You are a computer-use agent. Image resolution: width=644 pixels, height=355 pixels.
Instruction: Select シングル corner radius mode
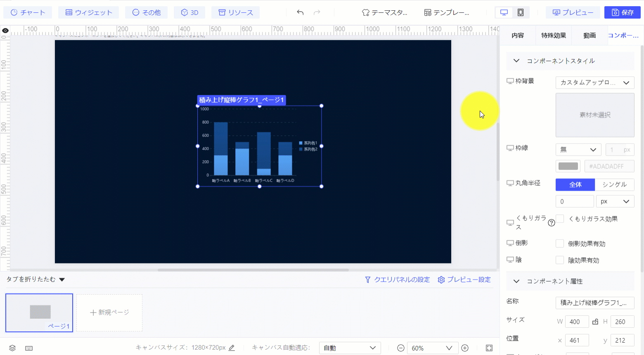pyautogui.click(x=614, y=185)
